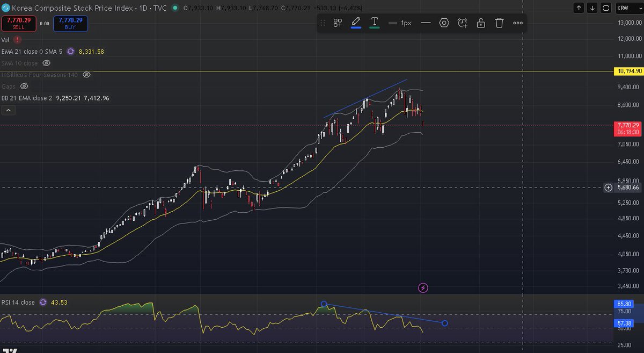Viewport: 644px width, 353px height.
Task: Click the EMA 21 purple refresh icon
Action: 70,52
